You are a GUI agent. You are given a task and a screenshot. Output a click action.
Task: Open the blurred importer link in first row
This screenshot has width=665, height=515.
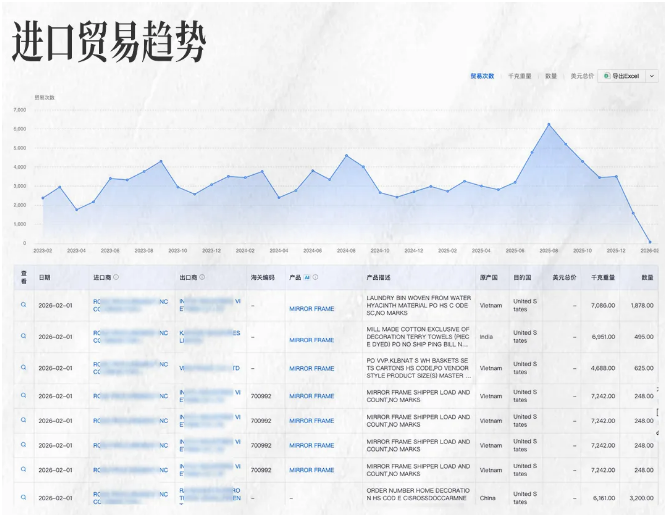[x=130, y=304]
